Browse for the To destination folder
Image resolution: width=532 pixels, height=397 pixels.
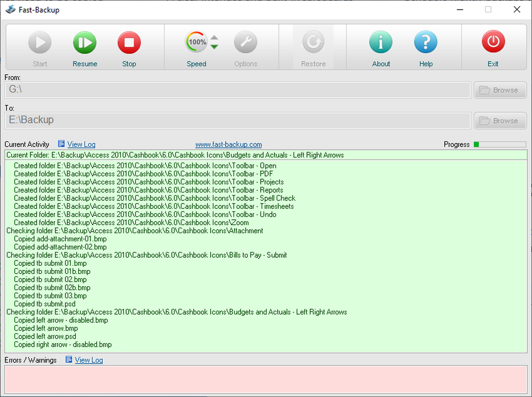[500, 121]
